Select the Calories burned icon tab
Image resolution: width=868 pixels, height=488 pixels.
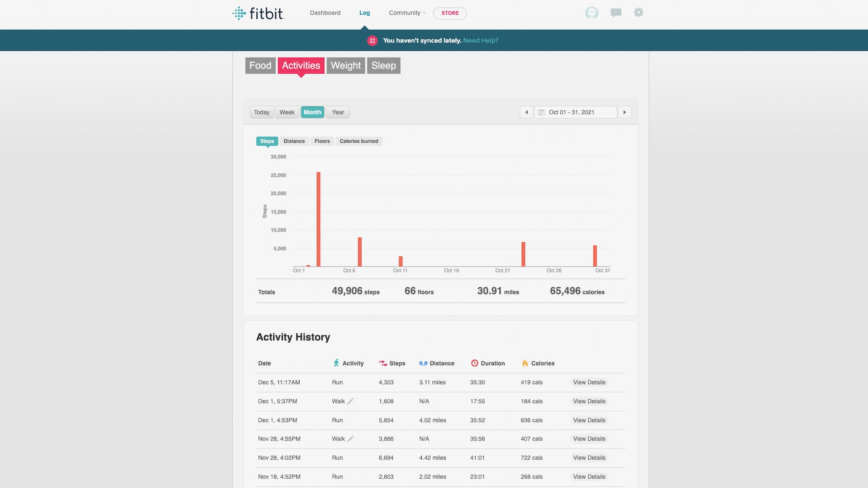[359, 141]
